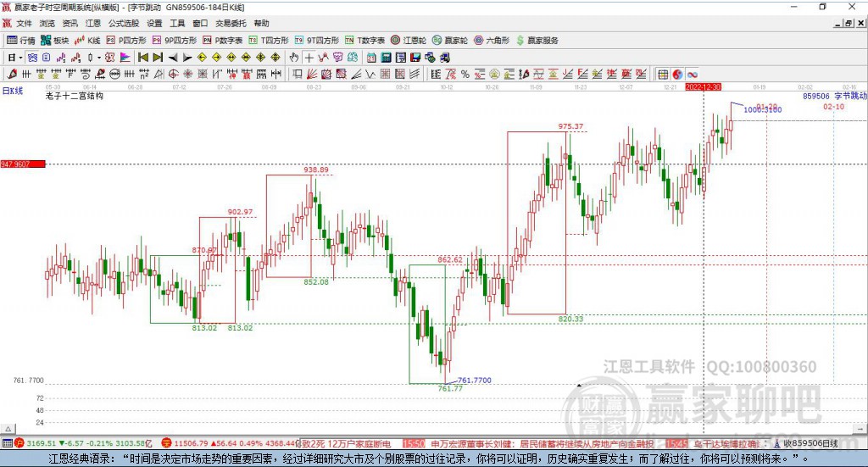This screenshot has height=467, width=868.
Task: Open the 江恩轮 wheel tool
Action: 409,41
